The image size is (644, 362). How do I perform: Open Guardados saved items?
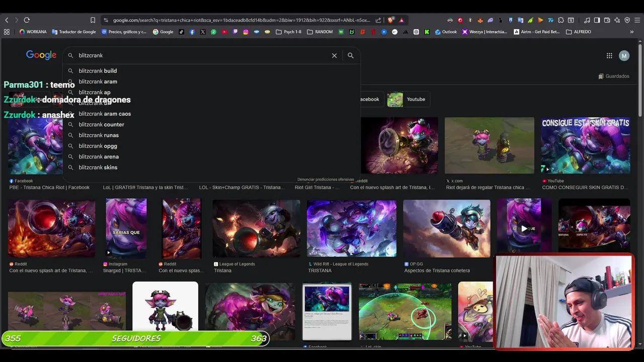tap(614, 76)
